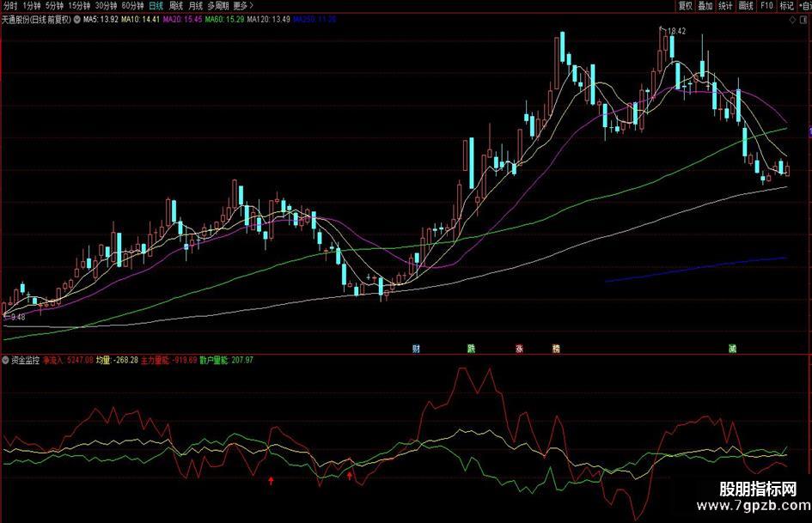Click the 资金监控 indicator name
Screen dimensions: 812x523
point(26,360)
